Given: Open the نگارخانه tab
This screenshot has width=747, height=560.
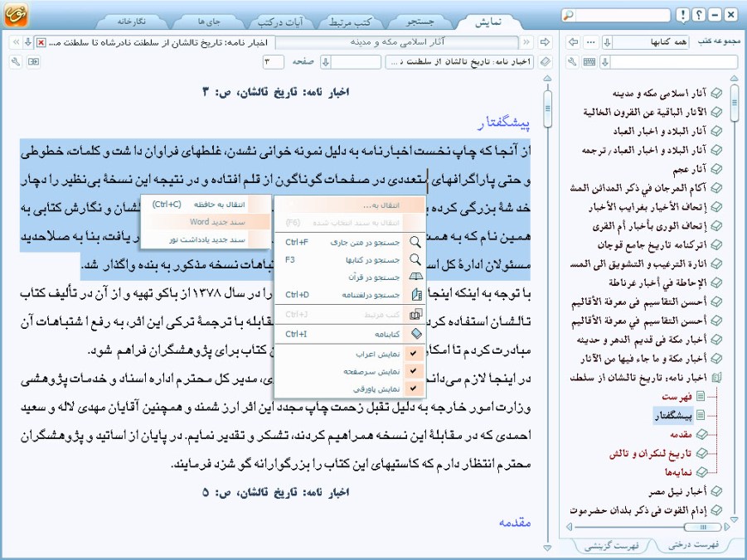Looking at the screenshot, I should tap(132, 22).
